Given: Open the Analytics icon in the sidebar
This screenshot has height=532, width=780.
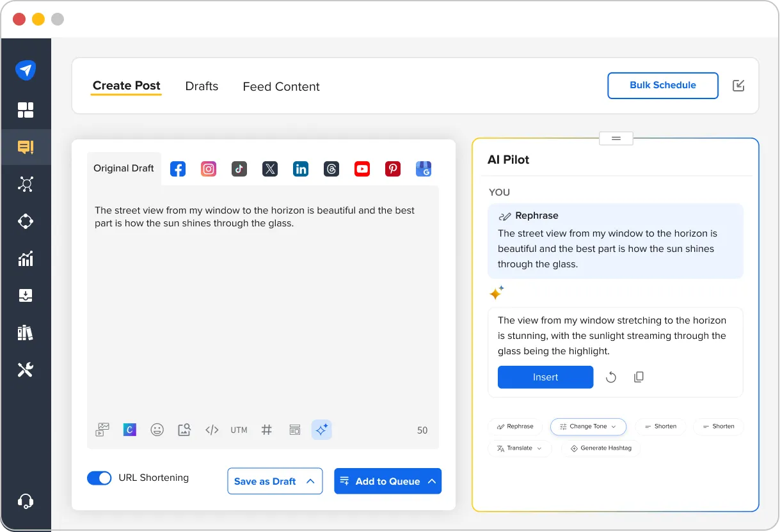Looking at the screenshot, I should tap(26, 258).
